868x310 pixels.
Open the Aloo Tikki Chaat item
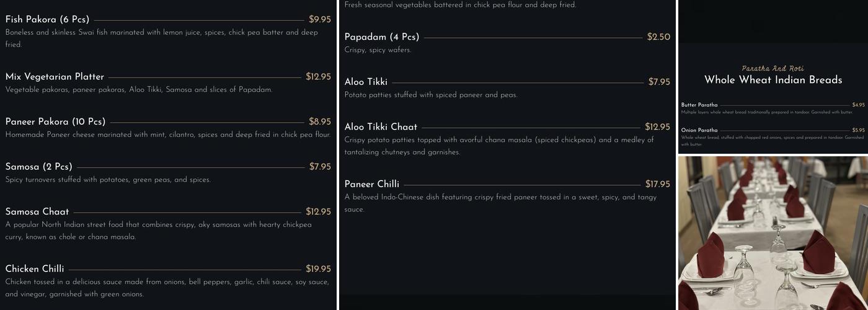coord(381,127)
